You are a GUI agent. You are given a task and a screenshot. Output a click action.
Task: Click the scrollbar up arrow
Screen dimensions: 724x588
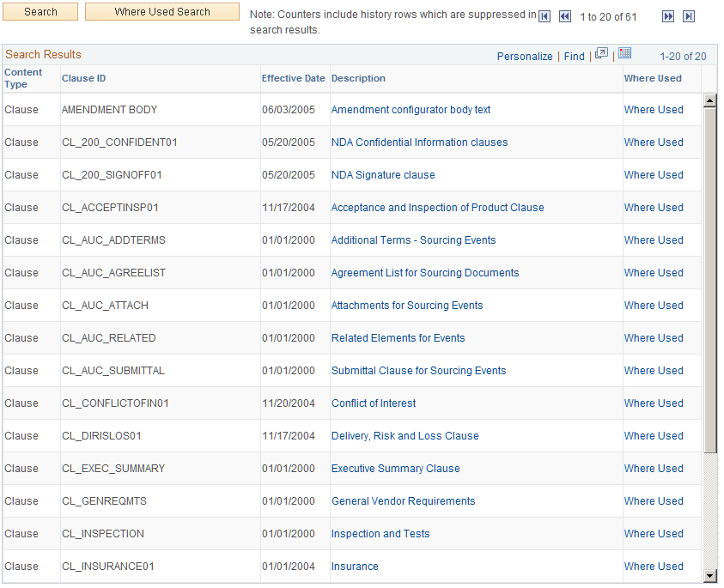tap(711, 101)
